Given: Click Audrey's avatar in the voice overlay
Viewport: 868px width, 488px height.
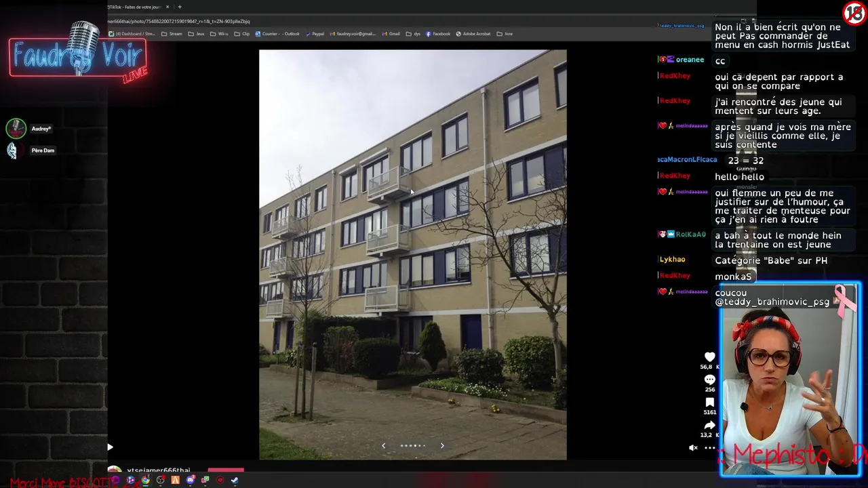Looking at the screenshot, I should click(x=16, y=128).
